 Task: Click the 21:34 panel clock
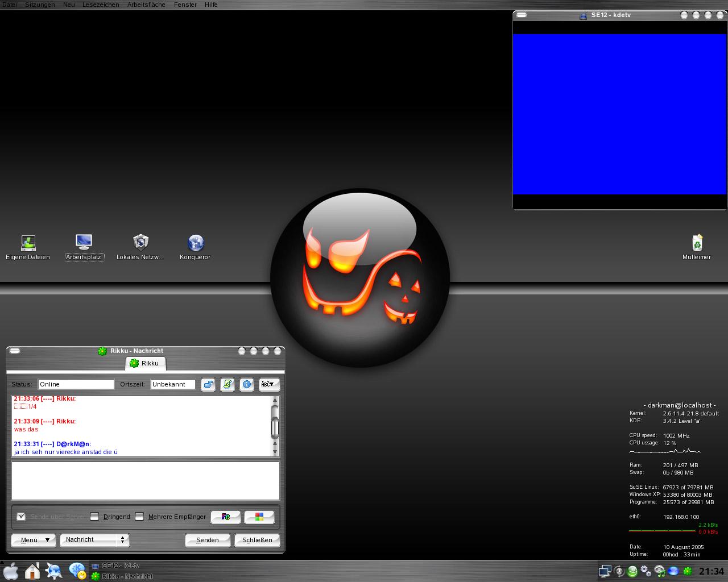(712, 571)
